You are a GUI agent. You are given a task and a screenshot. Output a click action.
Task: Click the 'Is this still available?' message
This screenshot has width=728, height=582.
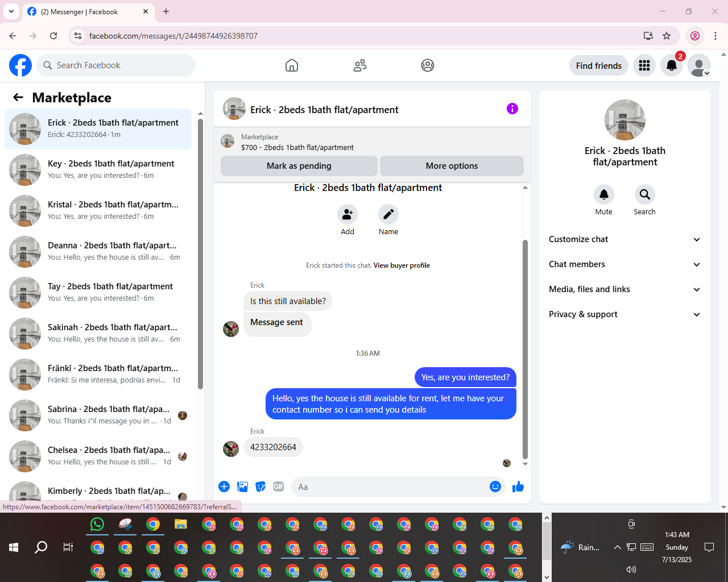288,301
